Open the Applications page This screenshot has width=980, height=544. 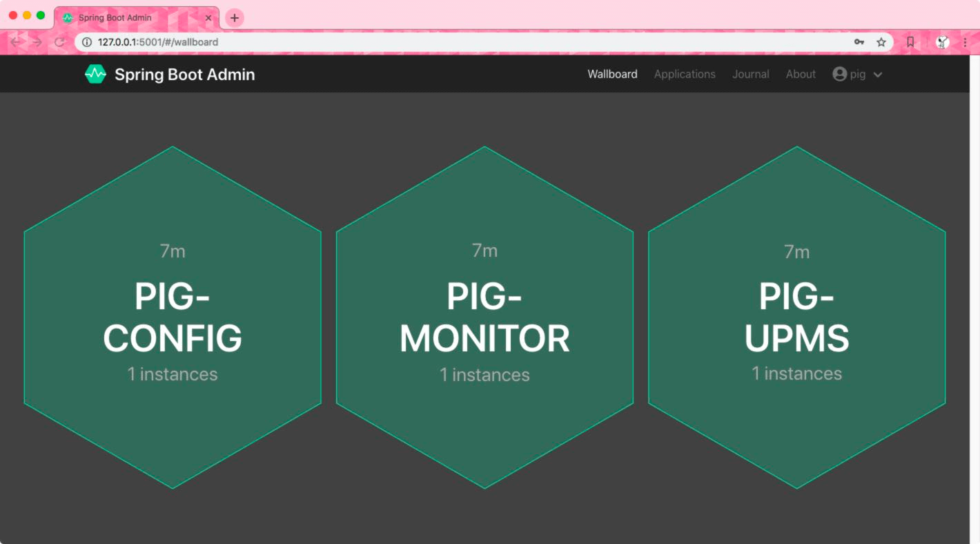click(x=685, y=74)
